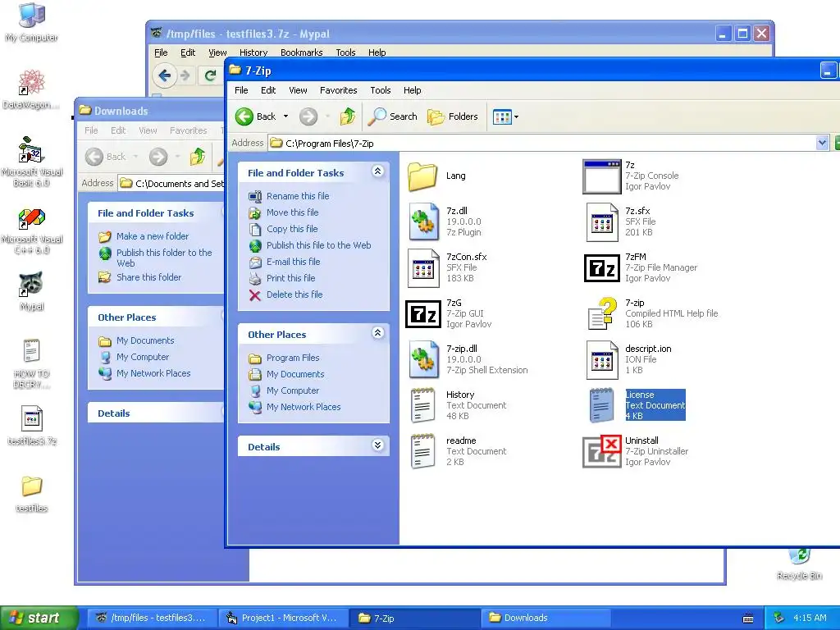This screenshot has width=840, height=630.
Task: Switch to testfiles3 Mypal taskbar button
Action: 152,618
